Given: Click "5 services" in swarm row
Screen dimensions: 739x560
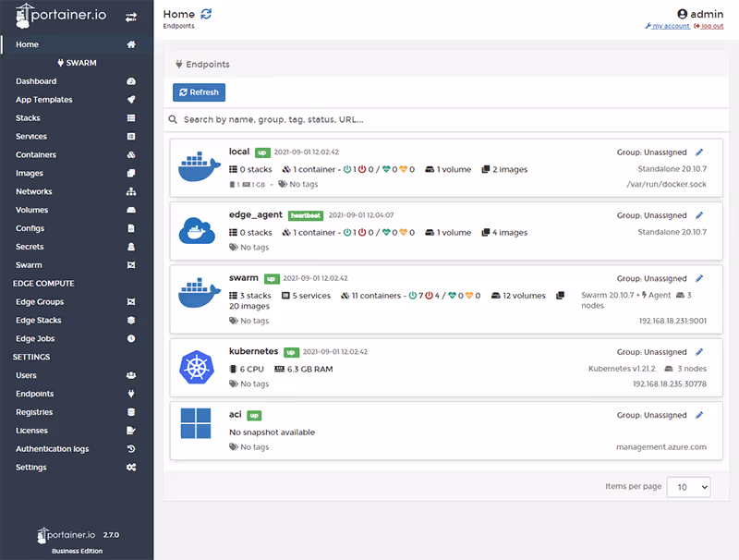Looking at the screenshot, I should point(307,296).
